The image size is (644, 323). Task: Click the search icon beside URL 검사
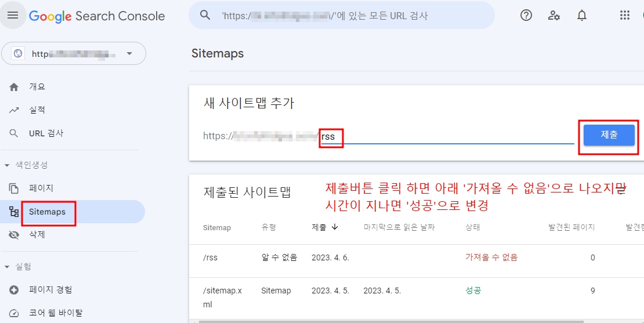tap(14, 133)
